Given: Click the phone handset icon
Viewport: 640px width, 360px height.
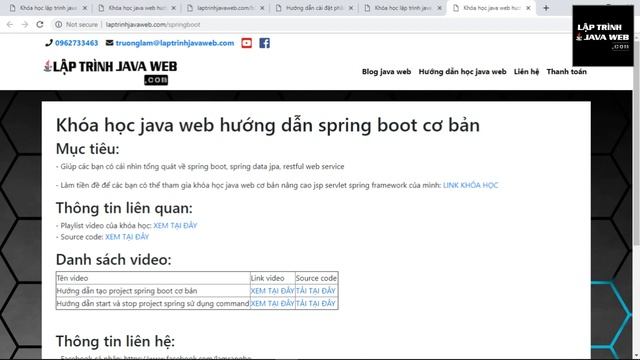Looking at the screenshot, I should [49, 43].
